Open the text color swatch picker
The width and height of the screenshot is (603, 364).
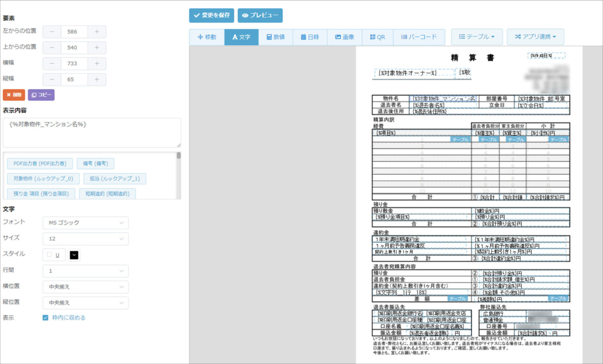(74, 254)
